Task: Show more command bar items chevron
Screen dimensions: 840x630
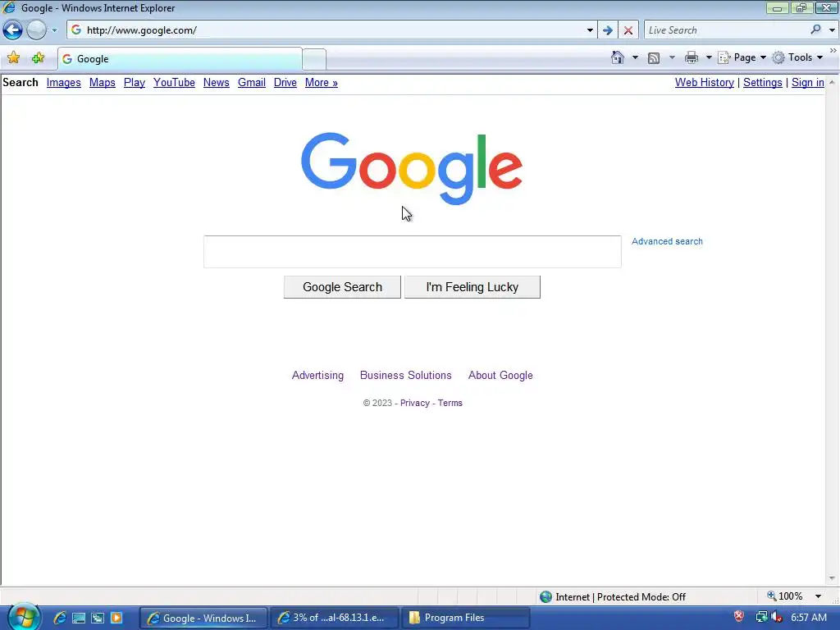Action: pos(833,50)
